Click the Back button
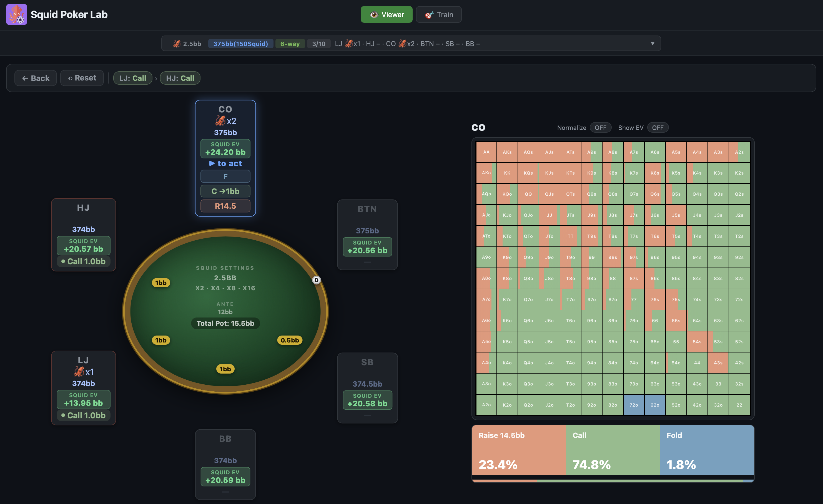Viewport: 823px width, 504px height. pyautogui.click(x=36, y=78)
